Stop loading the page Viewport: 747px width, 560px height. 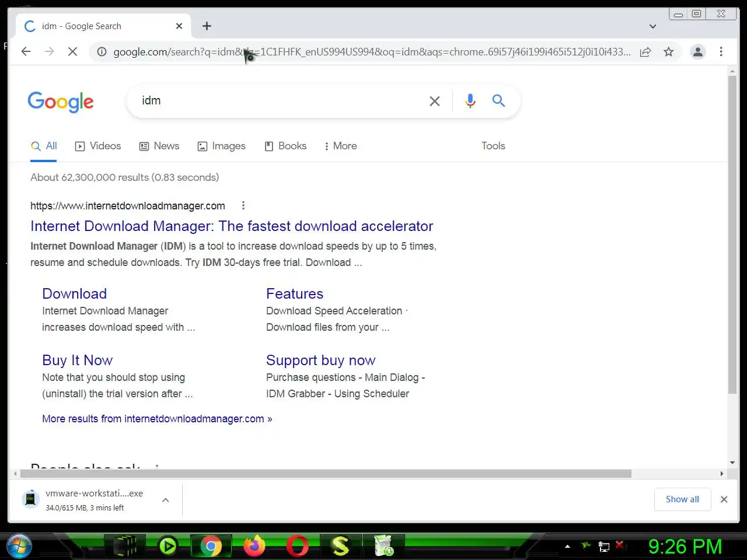pos(72,52)
